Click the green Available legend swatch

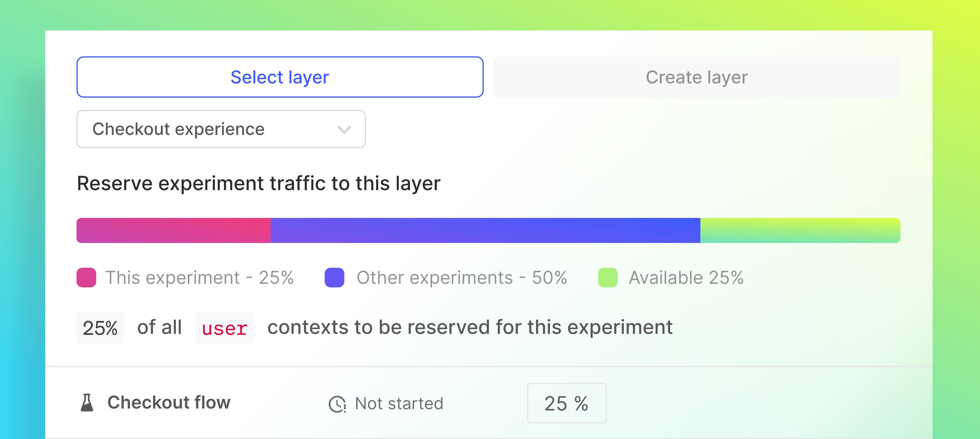(608, 278)
